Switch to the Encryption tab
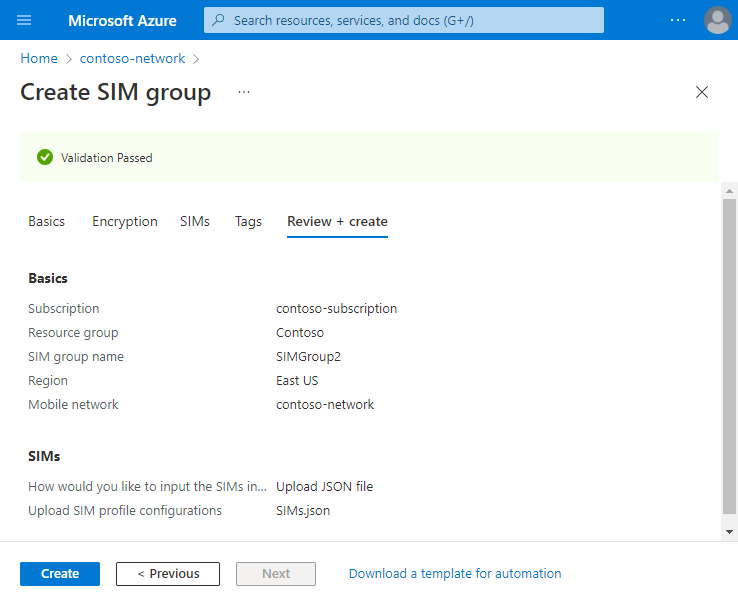The height and width of the screenshot is (606, 738). [125, 222]
